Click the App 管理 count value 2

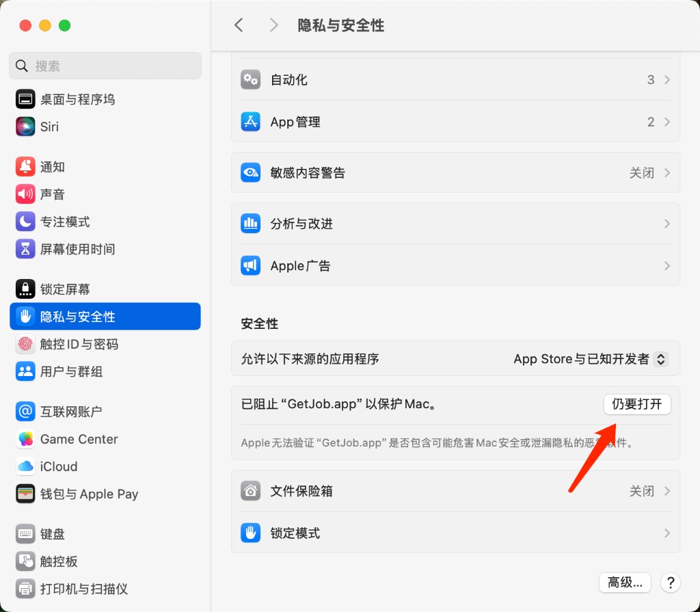(x=651, y=122)
